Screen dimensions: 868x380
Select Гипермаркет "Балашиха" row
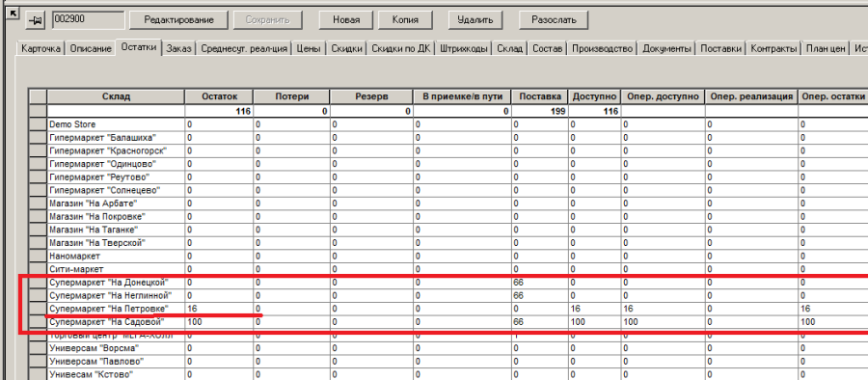tap(448, 137)
